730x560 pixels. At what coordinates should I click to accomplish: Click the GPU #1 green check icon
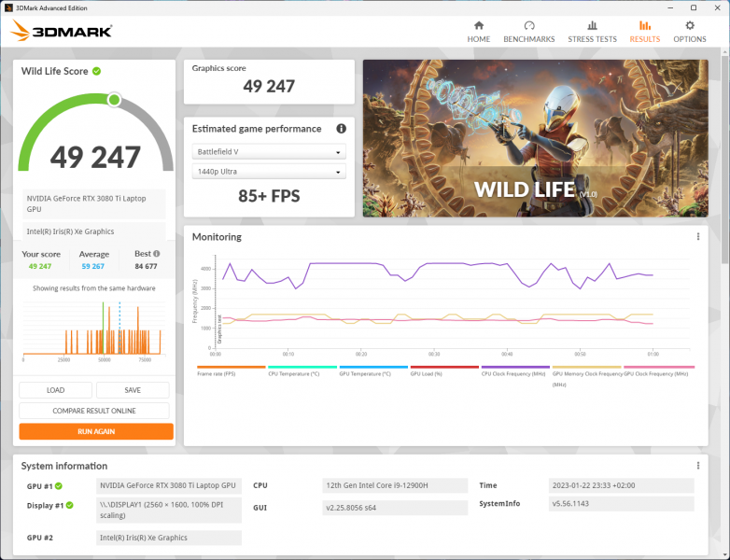click(x=59, y=486)
